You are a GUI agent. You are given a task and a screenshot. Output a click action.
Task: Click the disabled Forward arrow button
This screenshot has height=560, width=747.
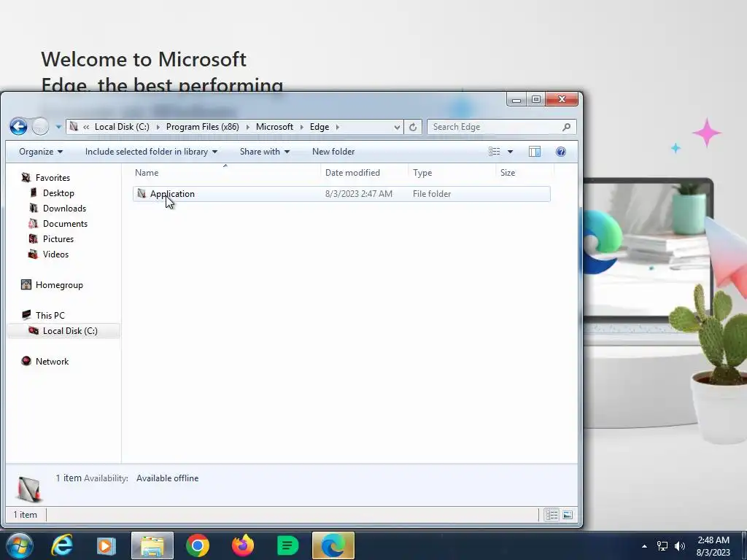(x=41, y=127)
